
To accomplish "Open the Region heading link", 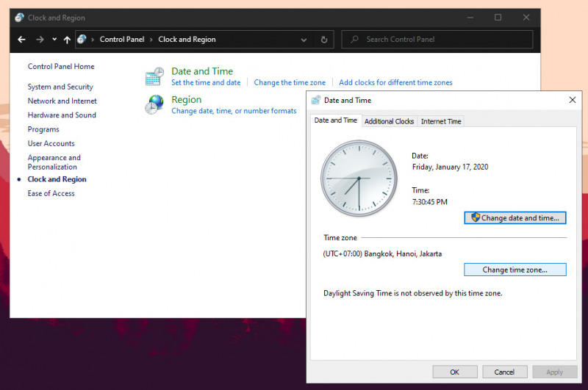I will click(187, 100).
